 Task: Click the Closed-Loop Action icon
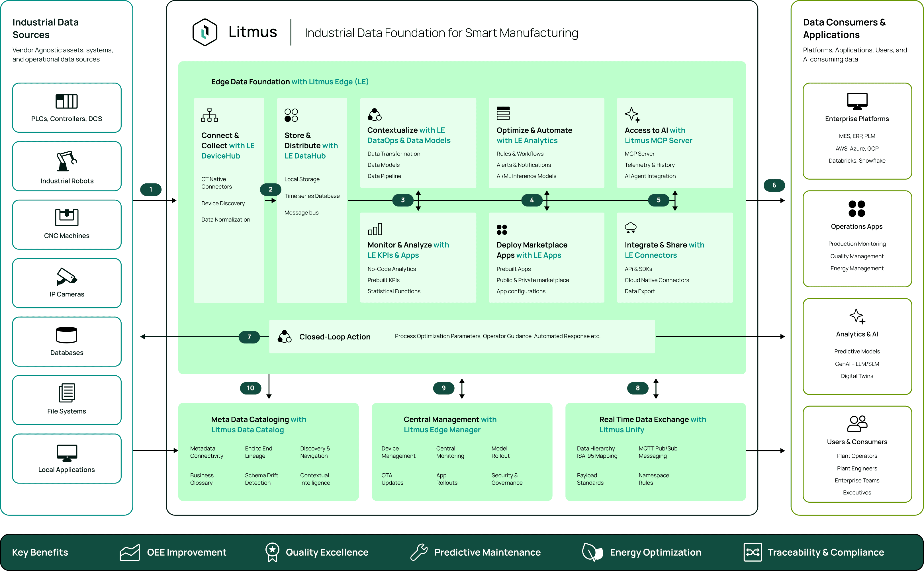tap(284, 337)
